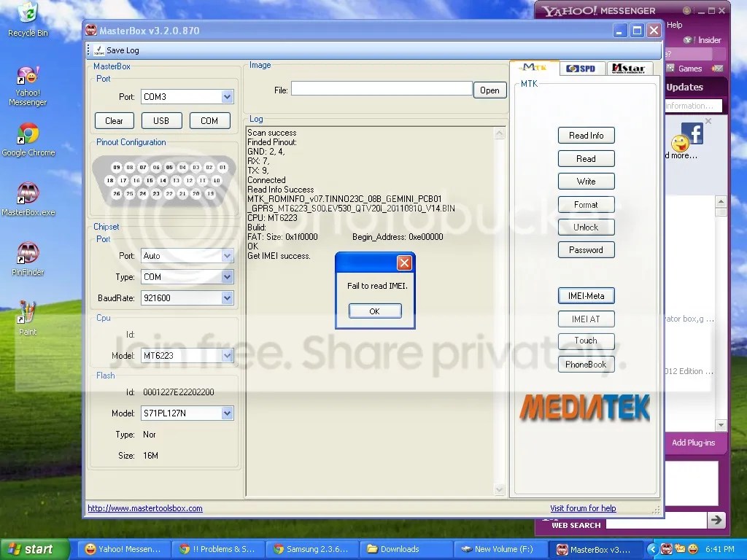Image resolution: width=747 pixels, height=560 pixels.
Task: Close the Fail to read IMEI dialog
Action: tap(404, 262)
